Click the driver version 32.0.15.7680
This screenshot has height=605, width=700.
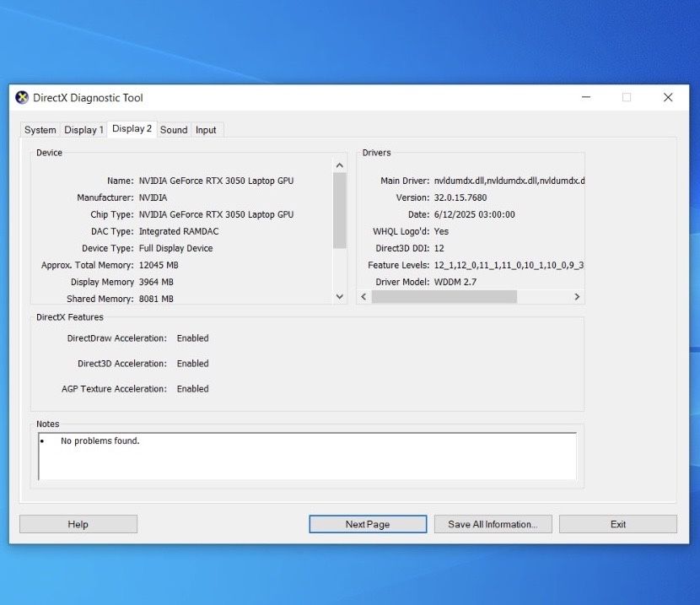[x=460, y=197]
